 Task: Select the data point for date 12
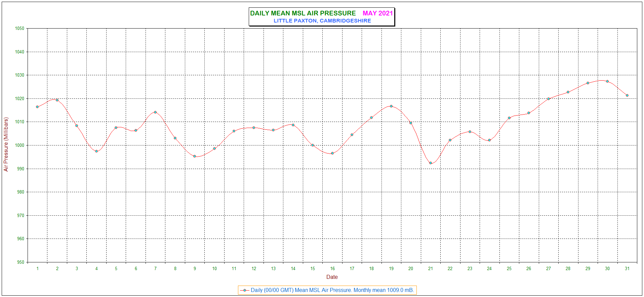pos(254,128)
